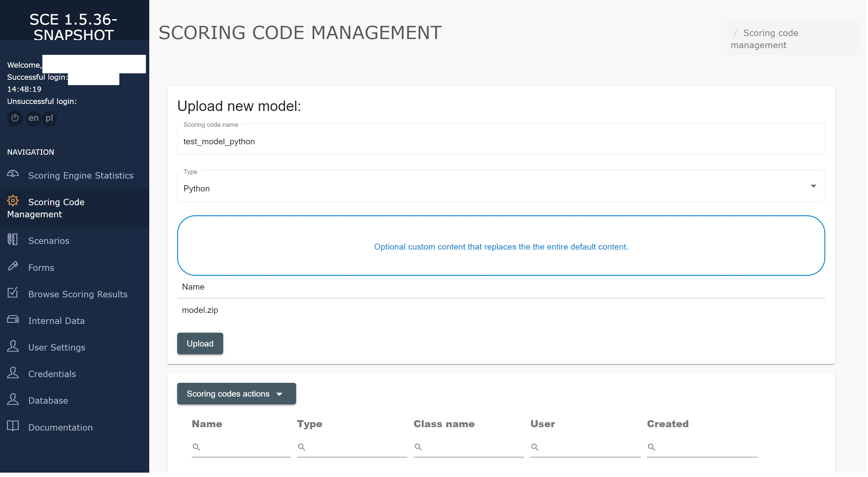The height and width of the screenshot is (477, 868).
Task: Click the Scenarios ruler icon
Action: (13, 240)
